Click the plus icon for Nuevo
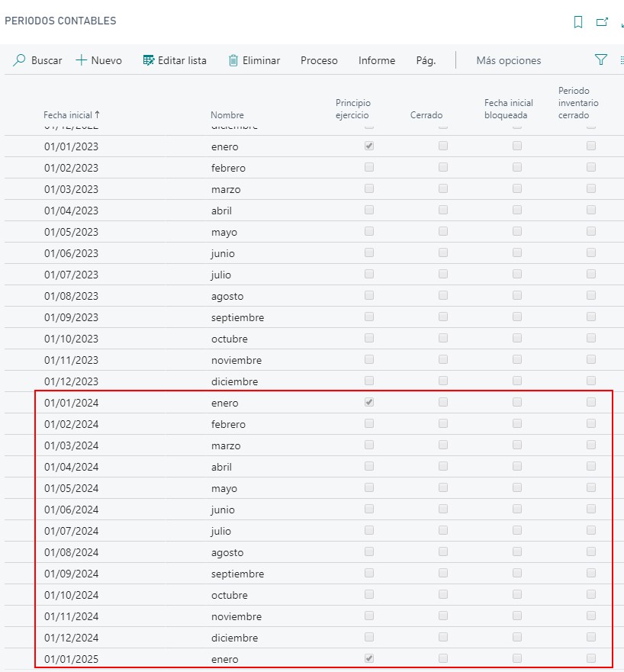The image size is (624, 672). (82, 60)
